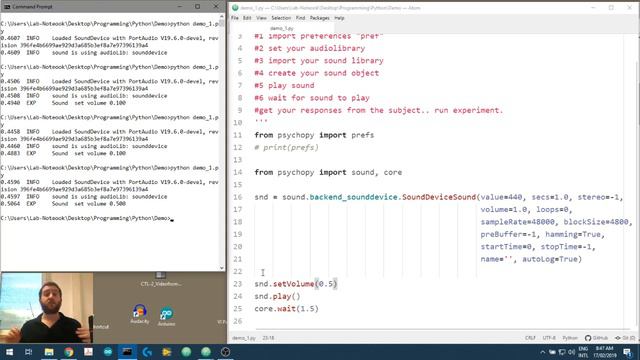This screenshot has width=640, height=360.
Task: Click the speaker's webcam video thumbnail
Action: (x=47, y=308)
